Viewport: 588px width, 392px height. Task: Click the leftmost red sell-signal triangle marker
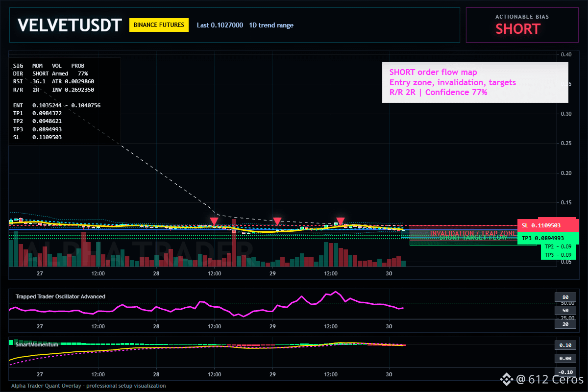[214, 222]
